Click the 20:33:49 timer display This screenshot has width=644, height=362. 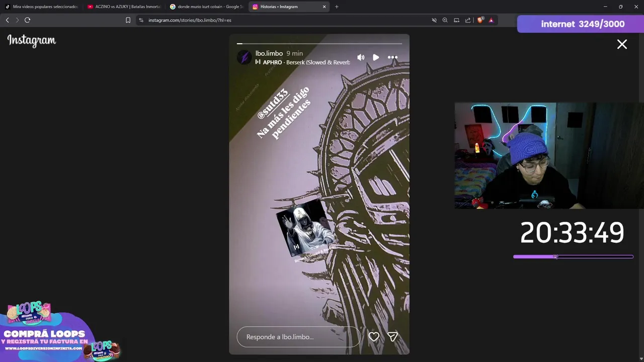point(572,233)
